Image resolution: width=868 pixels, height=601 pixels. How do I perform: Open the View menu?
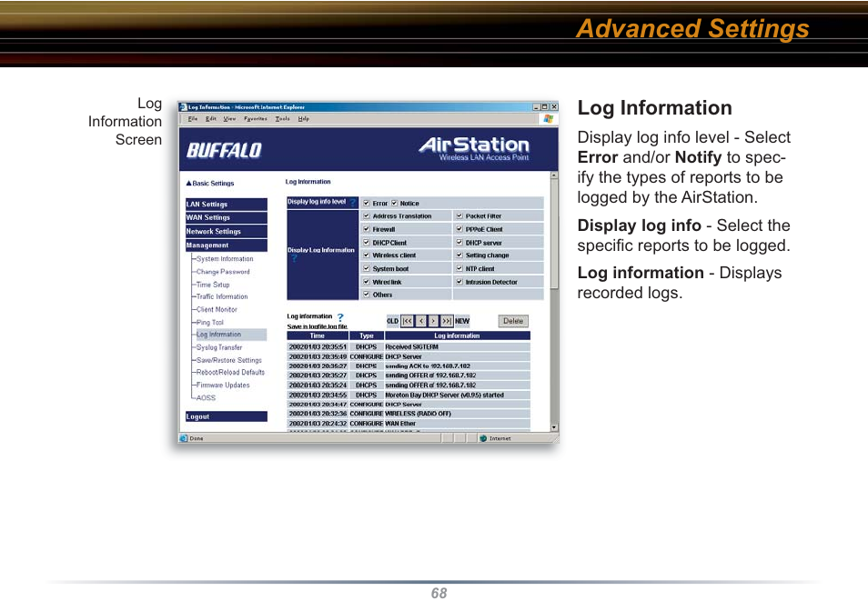click(229, 118)
